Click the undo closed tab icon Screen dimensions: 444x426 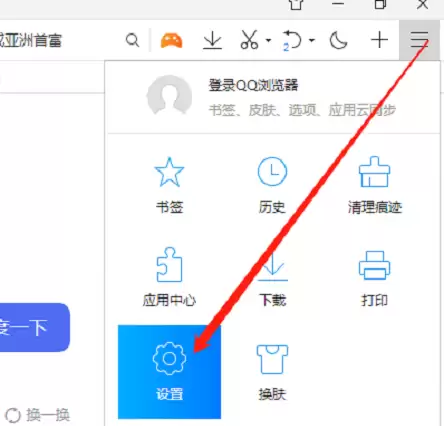292,40
